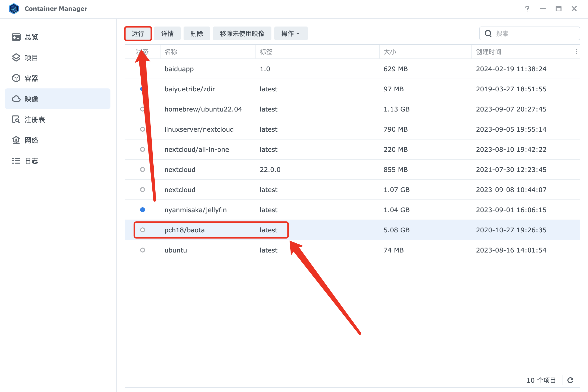588x392 pixels.
Task: Click date 2023-08-16 14:01:54
Action: (511, 250)
